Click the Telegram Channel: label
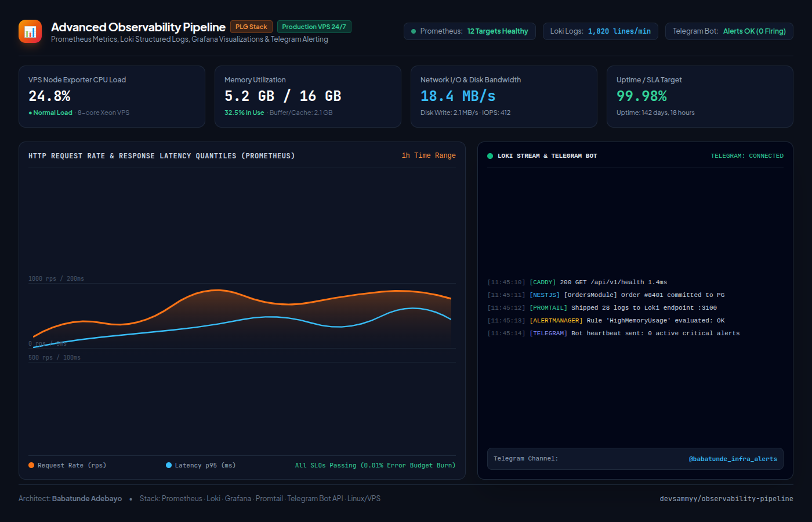 coord(526,459)
